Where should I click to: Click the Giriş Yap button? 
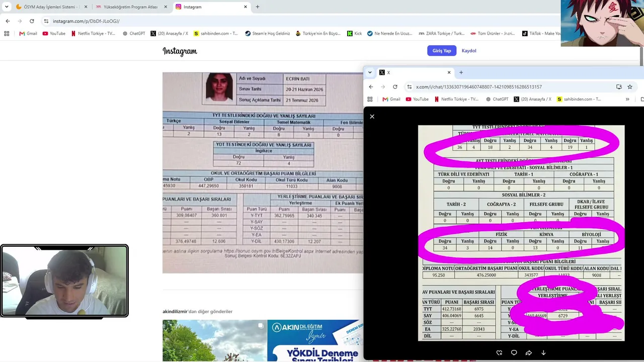click(x=442, y=51)
